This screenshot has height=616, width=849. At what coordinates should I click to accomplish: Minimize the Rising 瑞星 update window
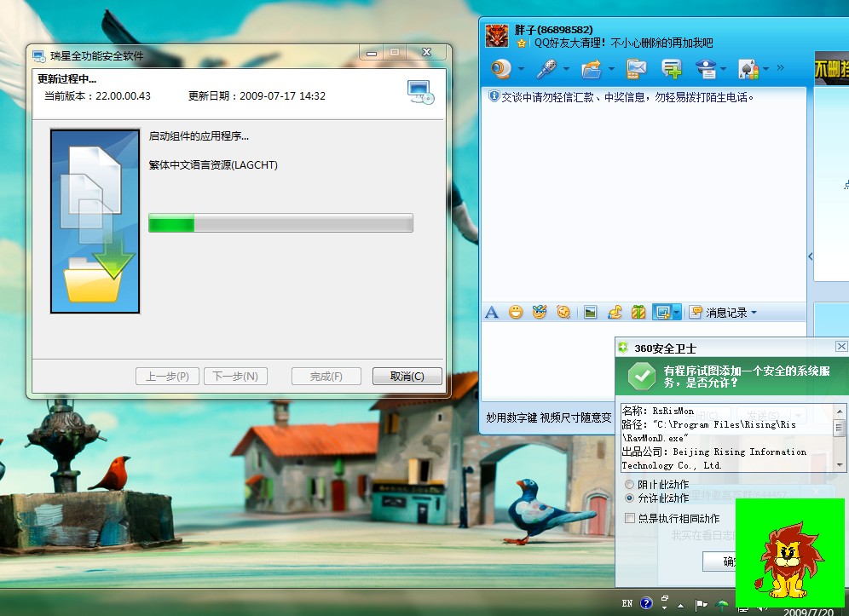pos(372,53)
